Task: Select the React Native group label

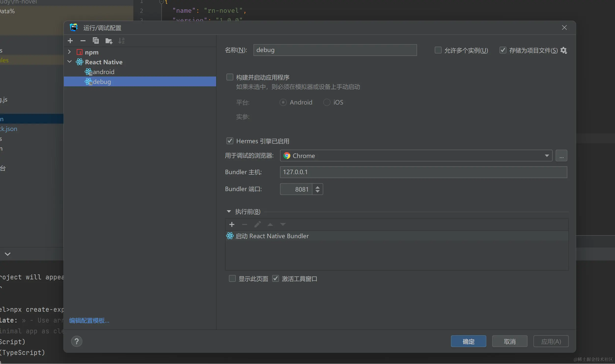Action: click(x=104, y=62)
